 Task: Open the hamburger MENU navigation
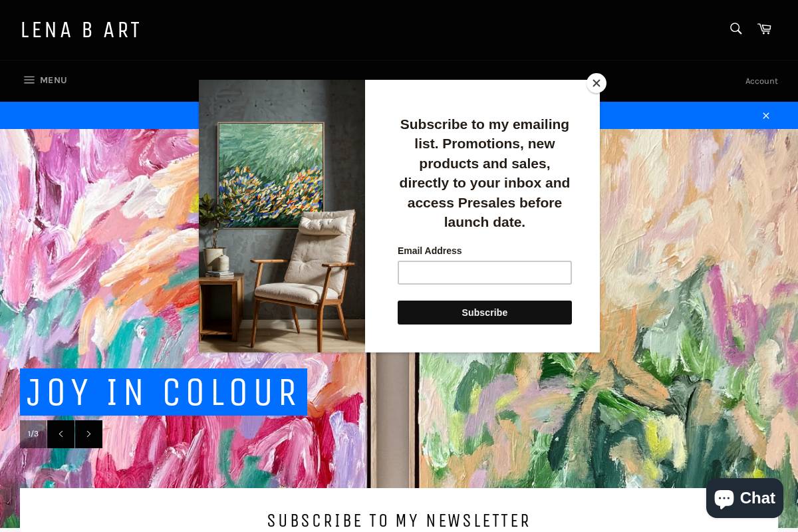click(x=45, y=80)
